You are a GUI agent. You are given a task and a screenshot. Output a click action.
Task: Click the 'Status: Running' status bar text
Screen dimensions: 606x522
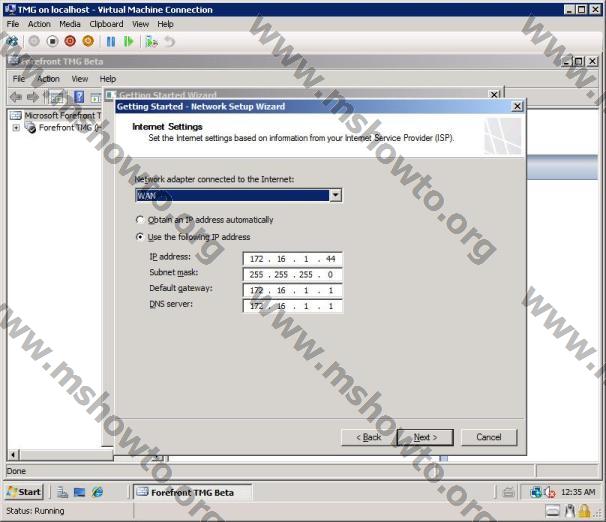[x=35, y=511]
